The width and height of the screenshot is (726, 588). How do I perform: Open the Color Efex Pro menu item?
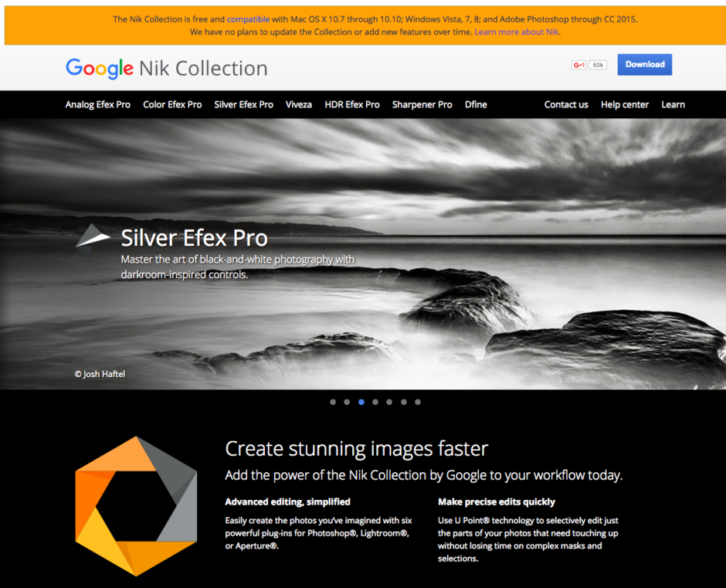tap(172, 105)
